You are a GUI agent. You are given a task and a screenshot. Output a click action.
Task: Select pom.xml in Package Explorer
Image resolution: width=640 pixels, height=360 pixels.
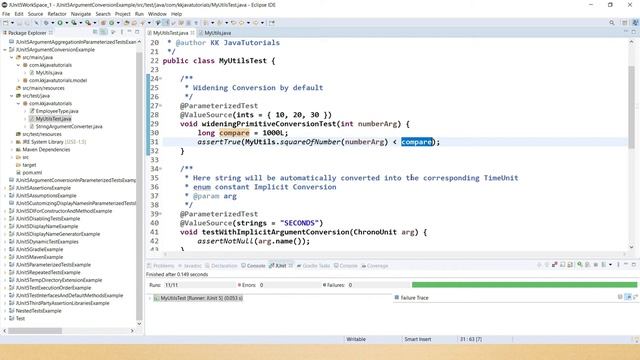coord(32,173)
